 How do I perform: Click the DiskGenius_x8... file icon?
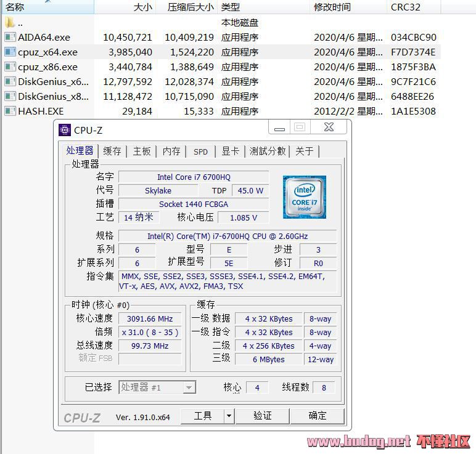pos(10,97)
